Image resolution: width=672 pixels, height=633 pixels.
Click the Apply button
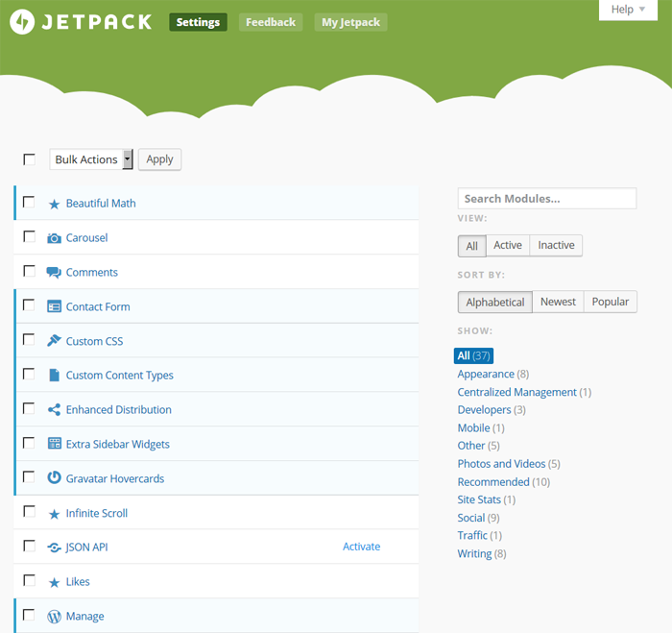pyautogui.click(x=160, y=159)
